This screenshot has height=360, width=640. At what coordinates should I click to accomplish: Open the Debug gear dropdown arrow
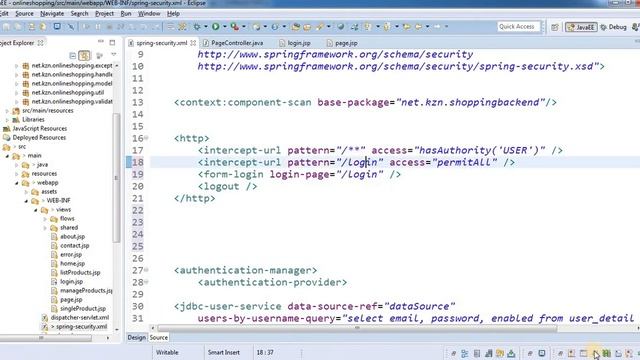pos(205,27)
